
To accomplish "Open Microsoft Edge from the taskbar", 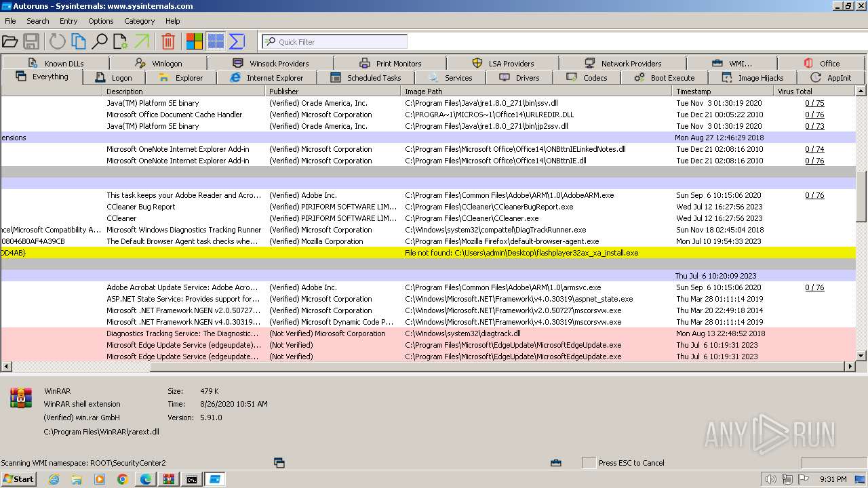I will pos(146,479).
